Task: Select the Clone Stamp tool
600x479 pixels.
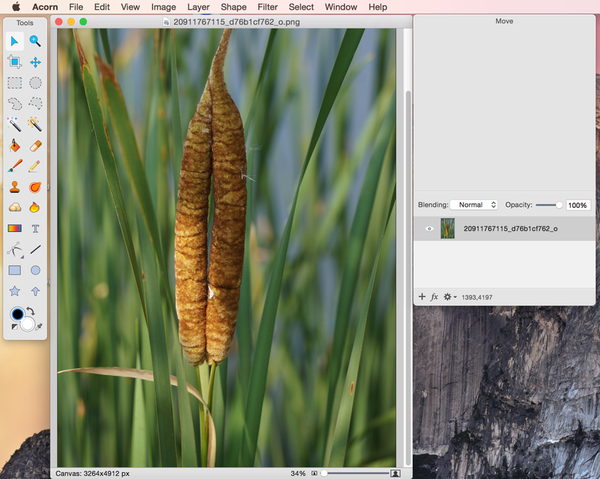Action: point(15,187)
